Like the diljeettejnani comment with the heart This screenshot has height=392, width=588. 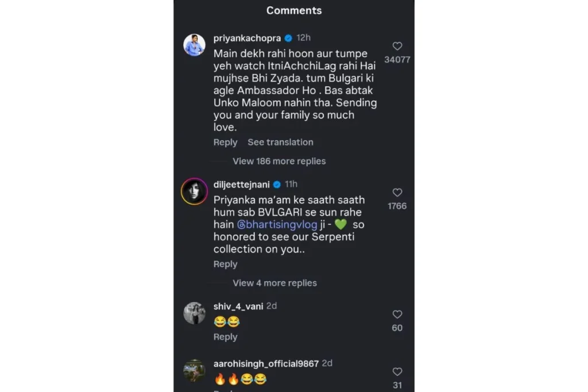397,193
